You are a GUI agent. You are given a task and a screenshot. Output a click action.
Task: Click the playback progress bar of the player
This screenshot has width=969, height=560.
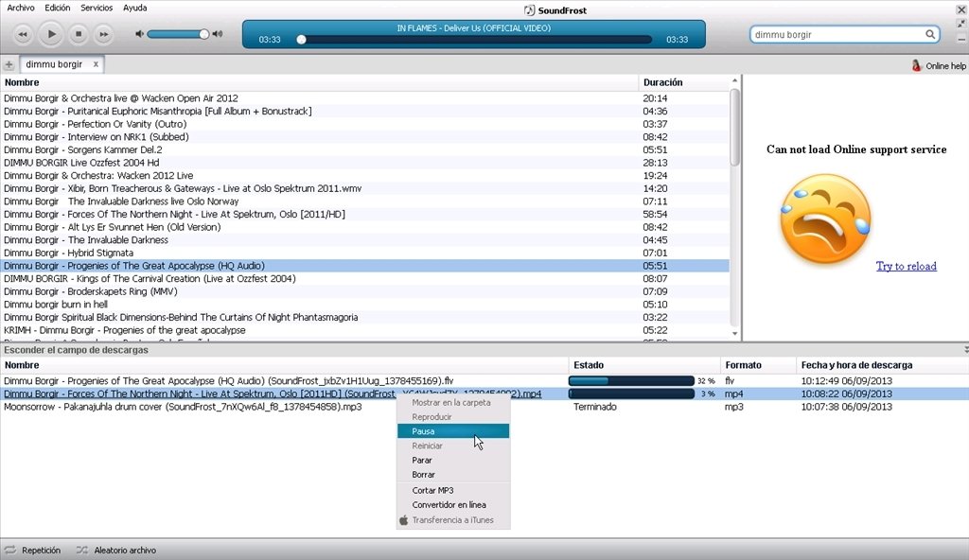(x=474, y=40)
